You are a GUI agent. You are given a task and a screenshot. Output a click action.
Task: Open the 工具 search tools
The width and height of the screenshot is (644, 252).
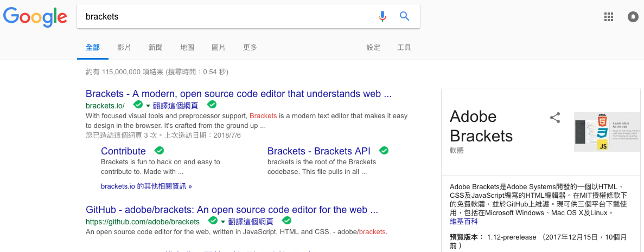tap(404, 48)
